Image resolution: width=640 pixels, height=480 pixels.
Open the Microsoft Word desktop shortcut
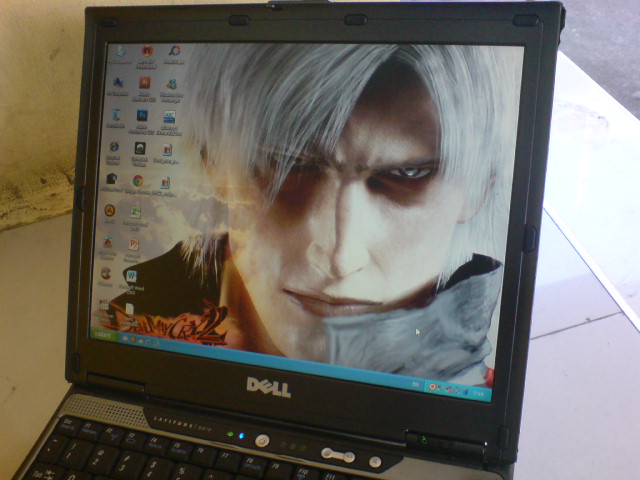pos(132,273)
